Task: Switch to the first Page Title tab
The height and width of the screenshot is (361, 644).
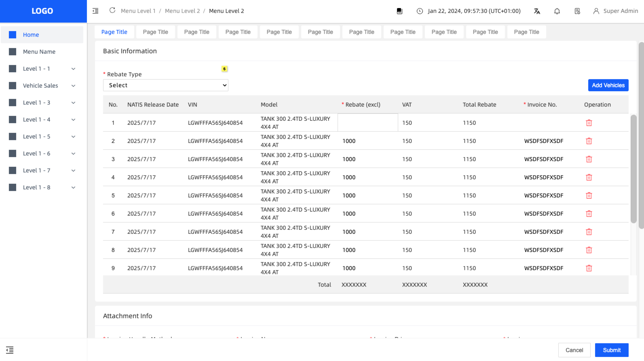Action: (114, 32)
